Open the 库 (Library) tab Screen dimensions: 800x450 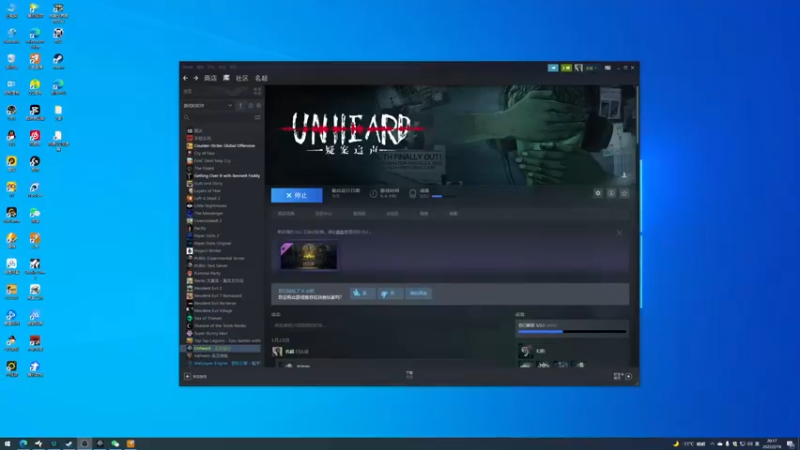(226, 78)
